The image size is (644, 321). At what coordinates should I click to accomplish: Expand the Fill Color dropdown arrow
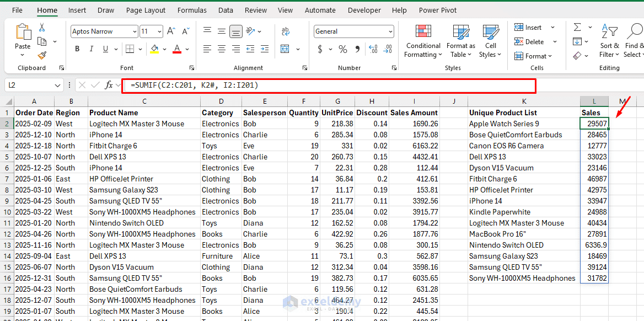click(165, 49)
